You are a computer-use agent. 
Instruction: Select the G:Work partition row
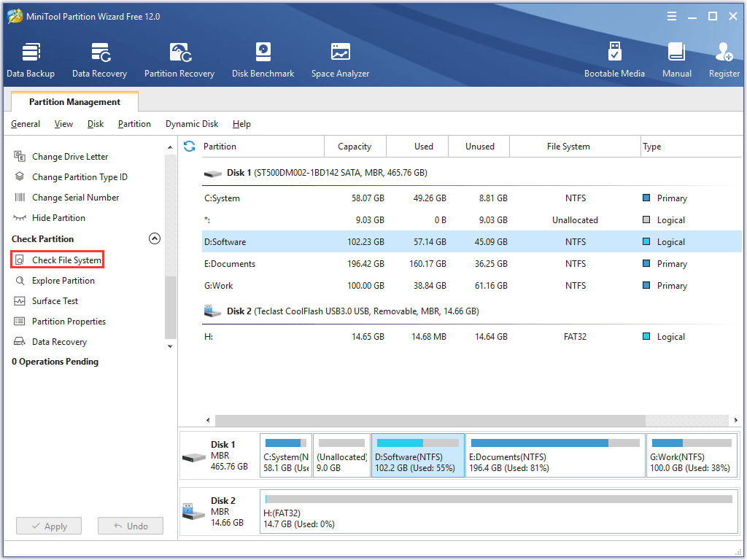(472, 286)
